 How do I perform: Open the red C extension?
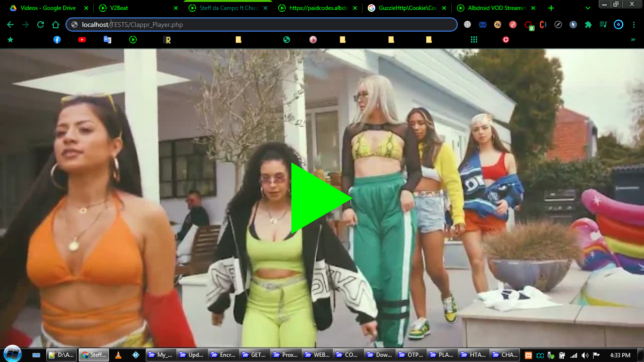[x=543, y=25]
